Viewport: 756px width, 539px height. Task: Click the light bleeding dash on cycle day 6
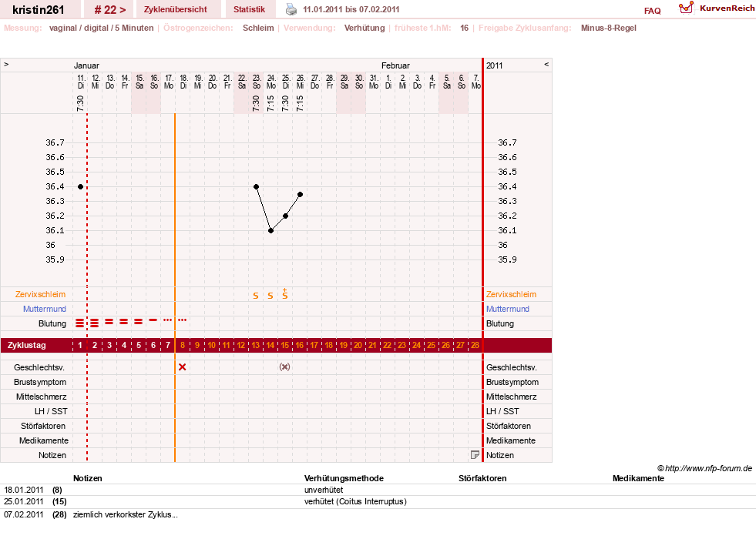(153, 320)
